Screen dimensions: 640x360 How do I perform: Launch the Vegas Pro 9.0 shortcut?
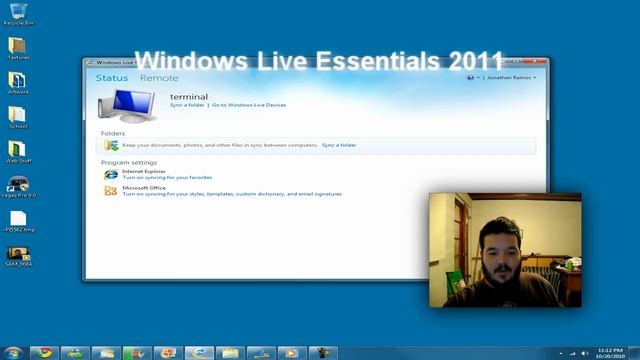[x=18, y=186]
